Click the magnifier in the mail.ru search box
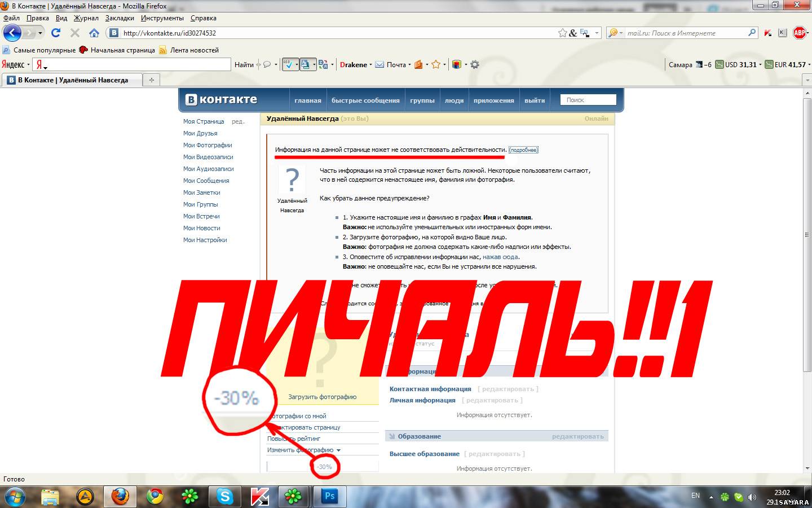The height and width of the screenshot is (508, 812). [752, 33]
